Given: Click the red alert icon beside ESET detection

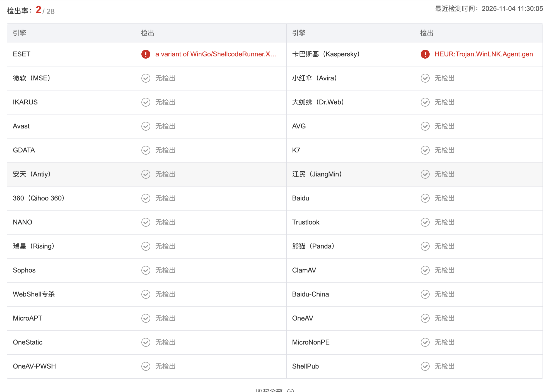Looking at the screenshot, I should [146, 54].
